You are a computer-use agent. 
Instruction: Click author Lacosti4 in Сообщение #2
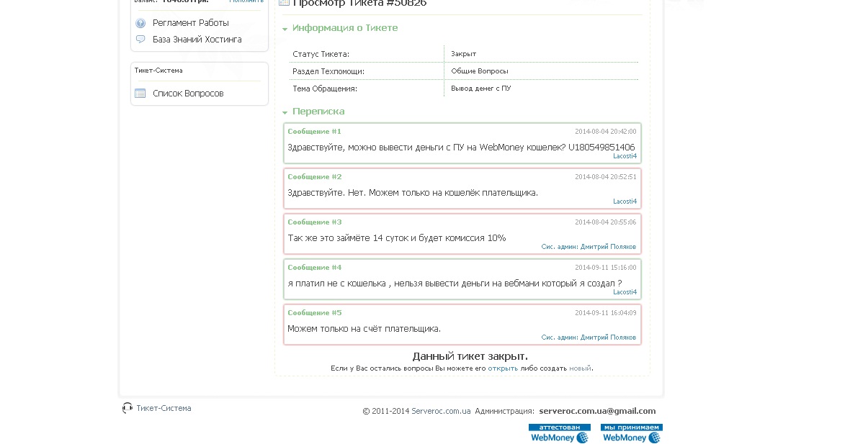point(625,201)
